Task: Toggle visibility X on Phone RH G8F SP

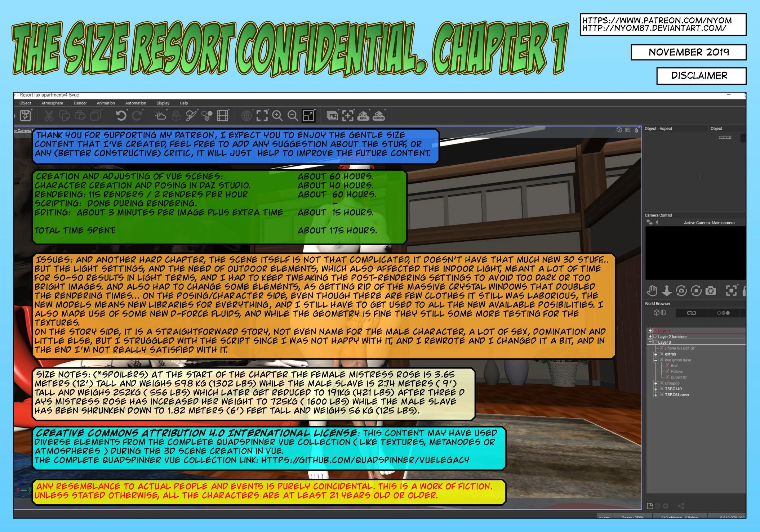Action: click(662, 348)
